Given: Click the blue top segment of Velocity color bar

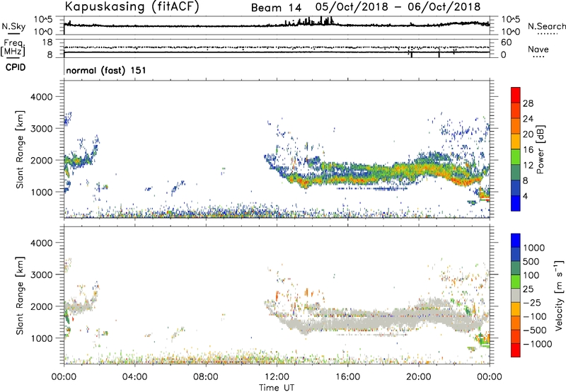Looking at the screenshot, I should (x=516, y=241).
